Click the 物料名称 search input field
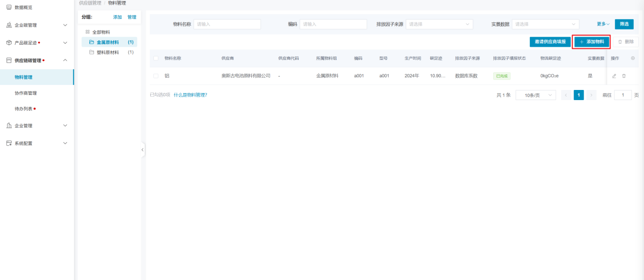 pos(227,24)
